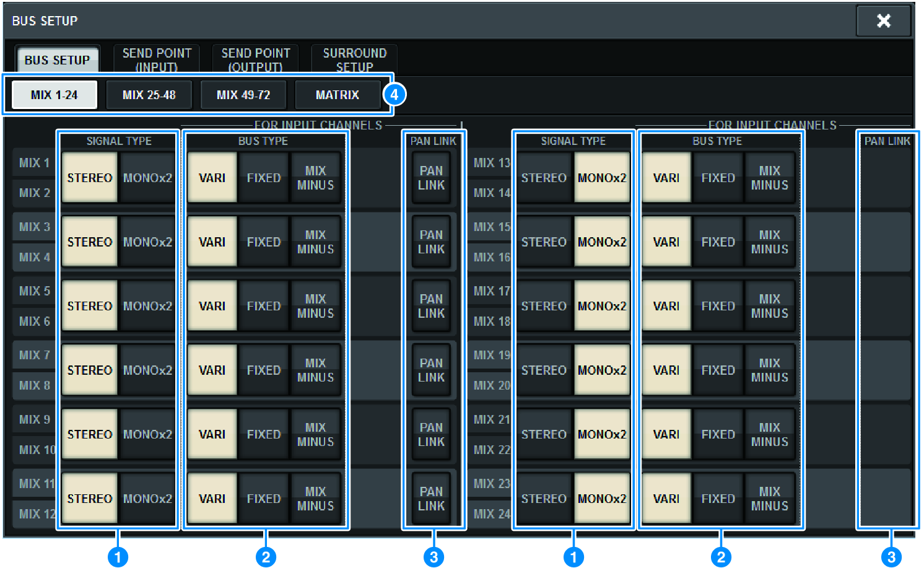Choose FIXED bus type for MIX 19/20
924x568 pixels.
(x=718, y=370)
